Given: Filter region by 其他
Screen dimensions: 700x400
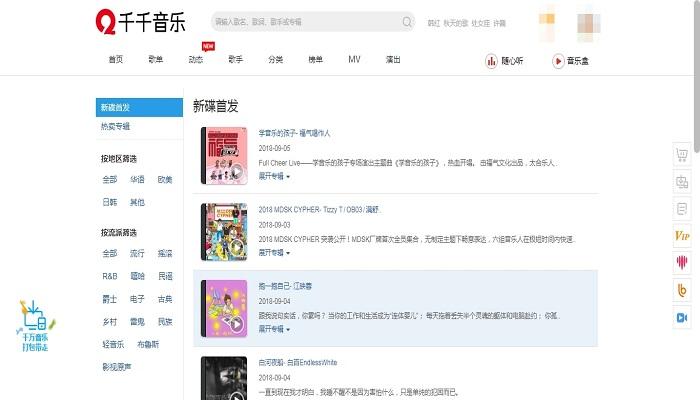Looking at the screenshot, I should point(137,202).
